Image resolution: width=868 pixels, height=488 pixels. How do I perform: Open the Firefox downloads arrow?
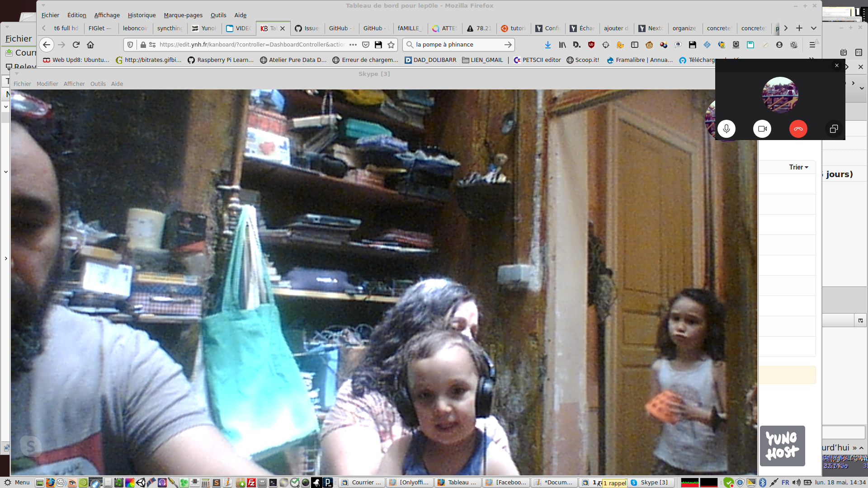(547, 45)
